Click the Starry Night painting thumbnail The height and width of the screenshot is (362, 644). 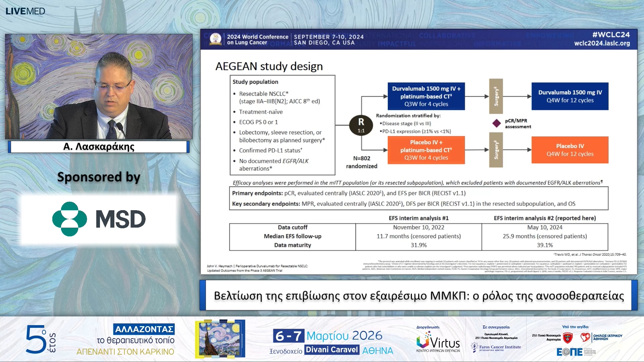220,339
